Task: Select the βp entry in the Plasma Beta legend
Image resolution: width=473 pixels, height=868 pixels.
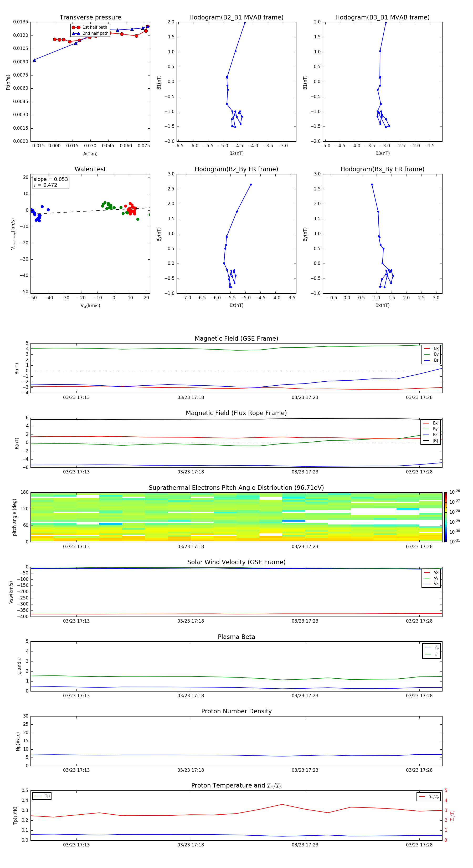Action: click(431, 647)
